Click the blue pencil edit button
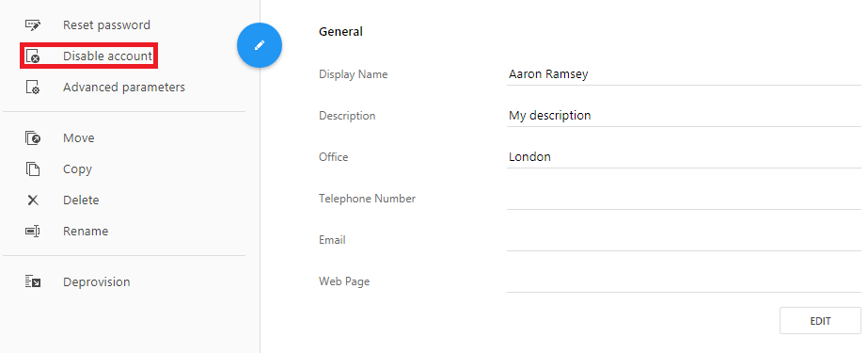The image size is (868, 353). tap(260, 45)
